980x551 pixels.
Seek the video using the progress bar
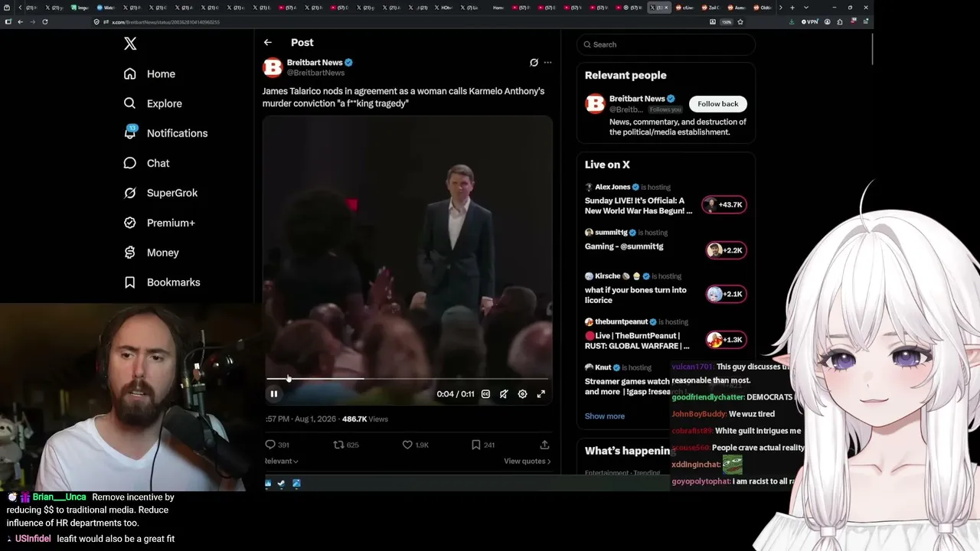(x=407, y=378)
